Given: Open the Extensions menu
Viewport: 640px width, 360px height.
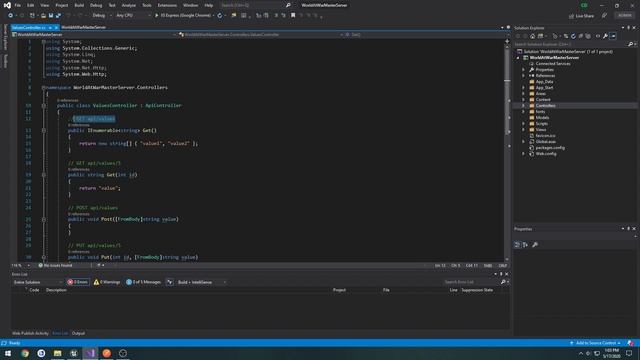Looking at the screenshot, I should pyautogui.click(x=167, y=5).
